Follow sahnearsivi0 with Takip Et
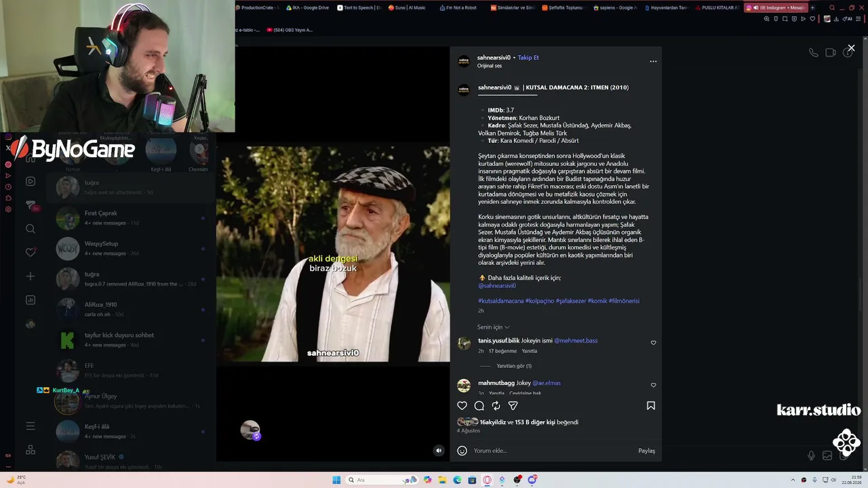Viewport: 868px width, 488px height. coord(528,58)
